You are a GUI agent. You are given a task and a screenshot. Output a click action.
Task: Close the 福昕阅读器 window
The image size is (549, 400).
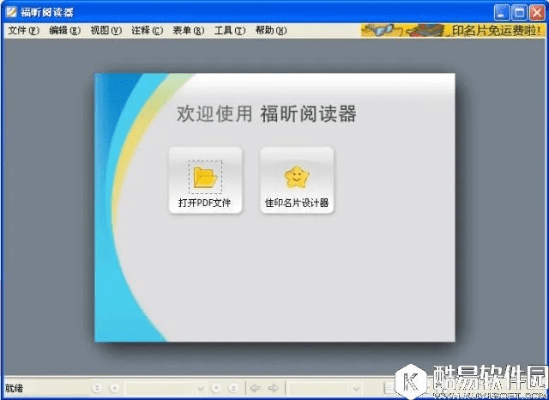coord(537,13)
